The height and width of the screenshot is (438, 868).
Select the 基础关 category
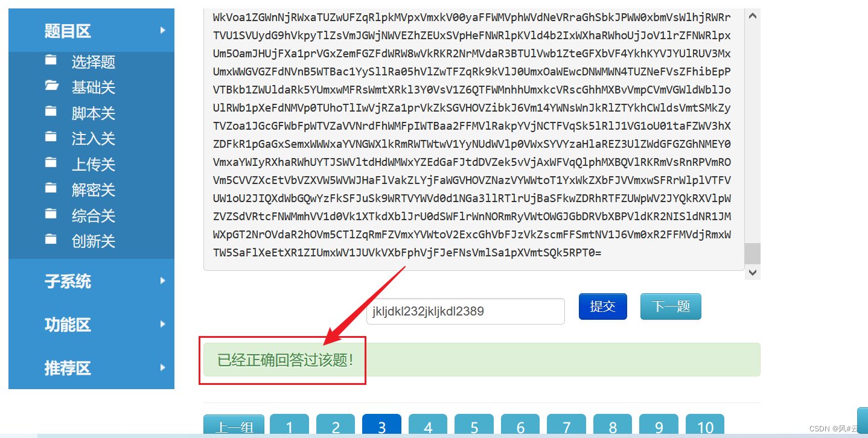click(94, 87)
